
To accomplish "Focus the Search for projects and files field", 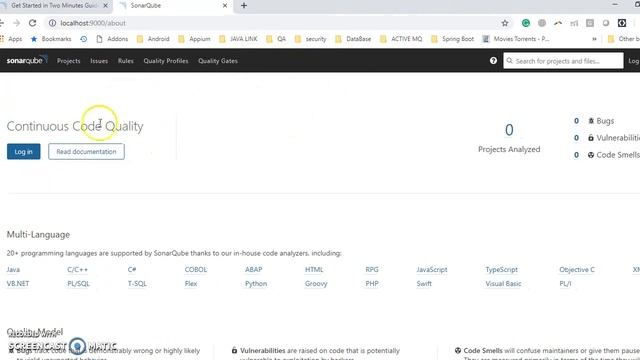I will [563, 61].
